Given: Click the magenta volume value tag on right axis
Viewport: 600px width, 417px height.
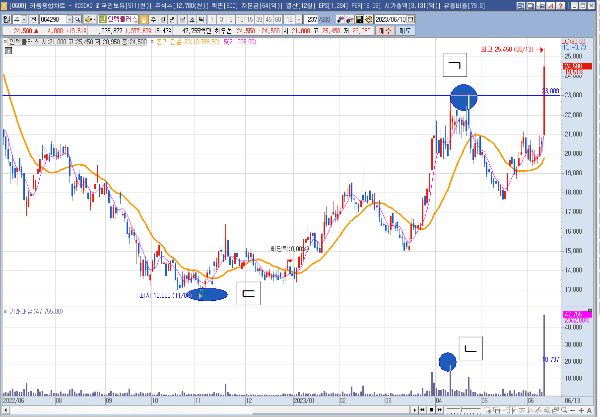Looking at the screenshot, I should click(577, 315).
